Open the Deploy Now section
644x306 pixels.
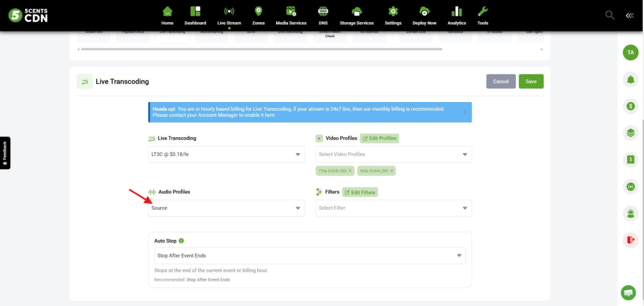click(x=425, y=16)
